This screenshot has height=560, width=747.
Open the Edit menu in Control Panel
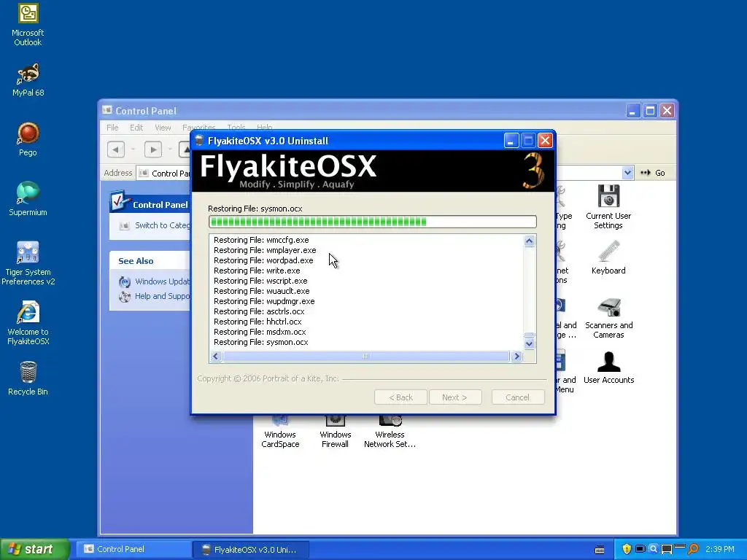pos(136,128)
